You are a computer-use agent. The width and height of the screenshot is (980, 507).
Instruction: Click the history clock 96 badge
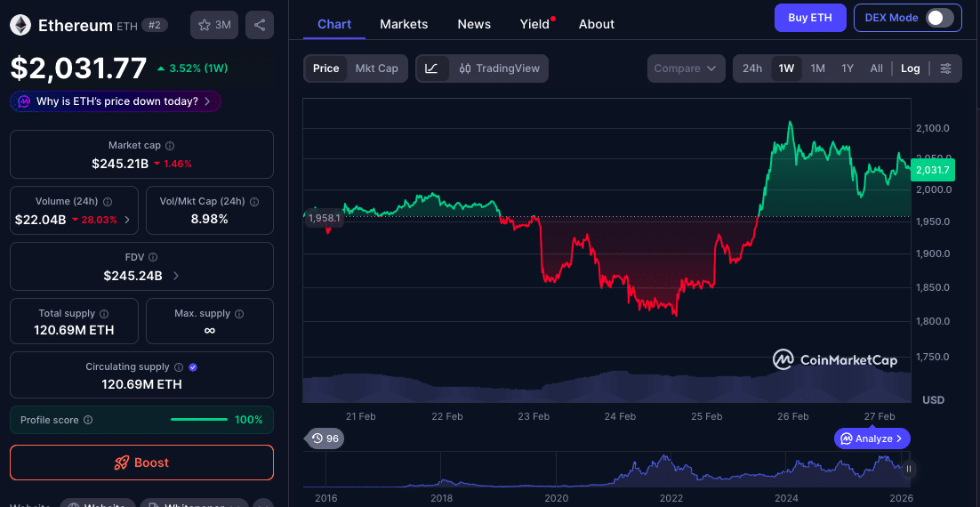point(325,439)
